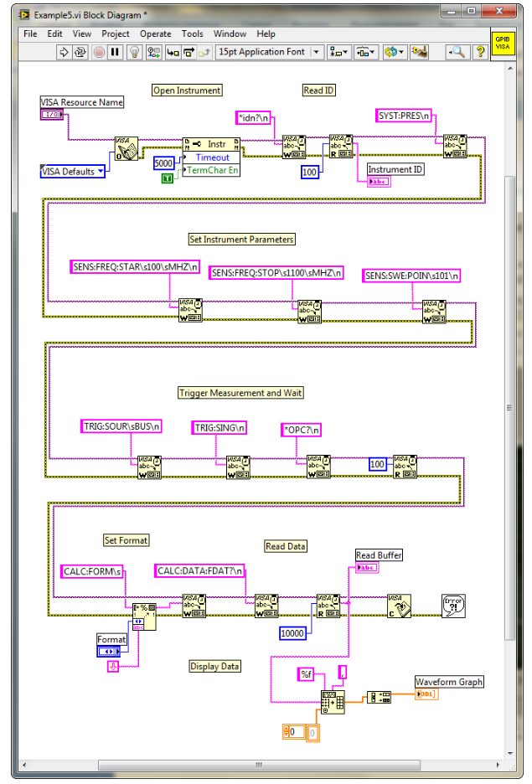Select the VISA Write for SENS:SWE:POIN
Image resolution: width=532 pixels, height=784 pixels.
tap(434, 312)
